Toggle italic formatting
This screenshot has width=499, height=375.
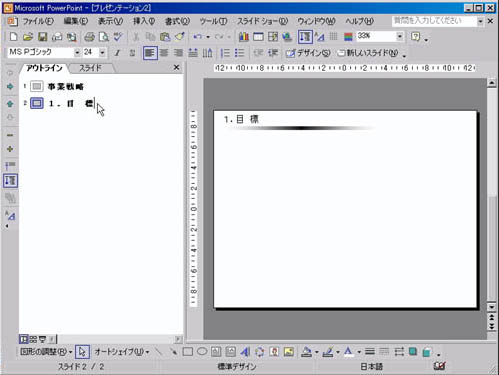pyautogui.click(x=117, y=53)
